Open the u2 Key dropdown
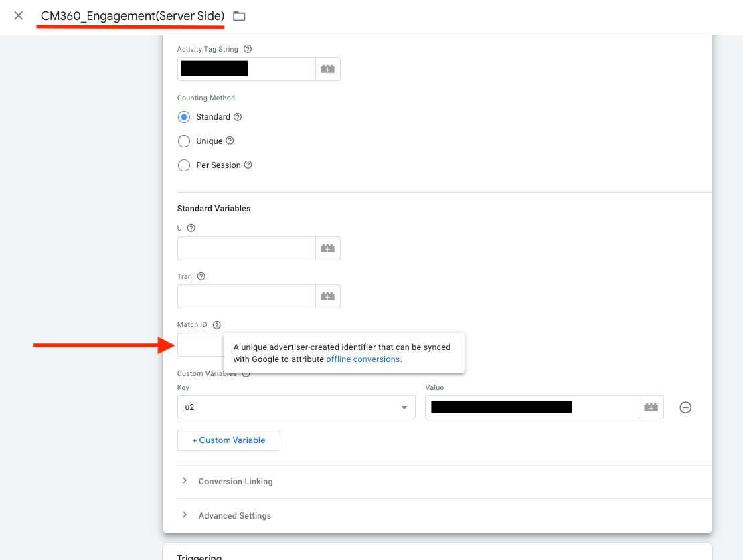 click(x=296, y=407)
